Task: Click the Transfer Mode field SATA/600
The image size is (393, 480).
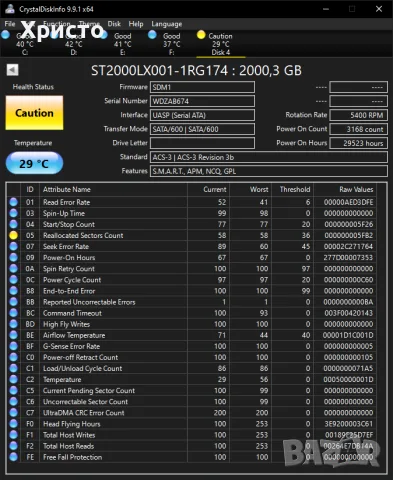Action: [x=202, y=129]
